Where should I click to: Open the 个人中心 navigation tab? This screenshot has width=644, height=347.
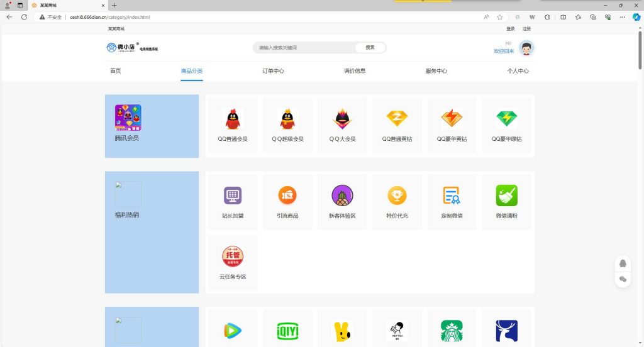(x=518, y=70)
